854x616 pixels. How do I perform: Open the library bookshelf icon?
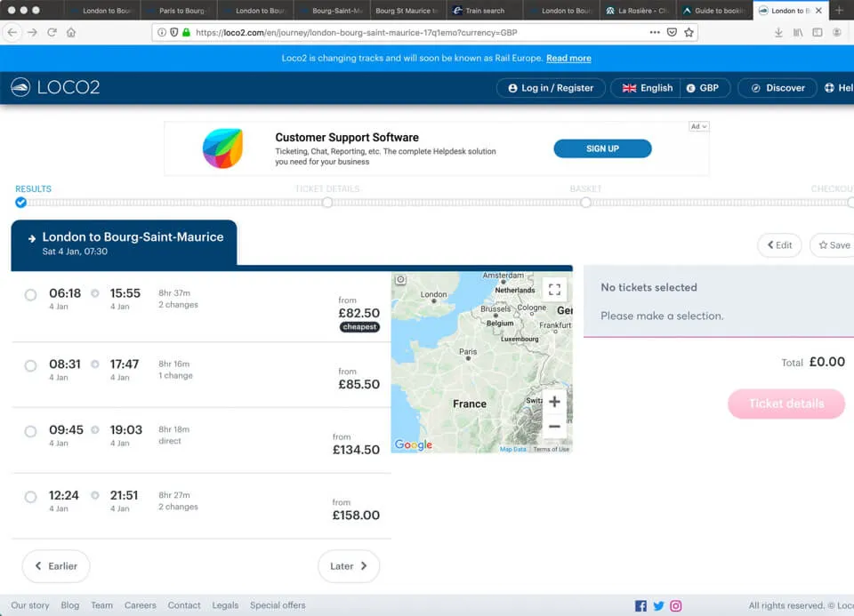[x=798, y=33]
